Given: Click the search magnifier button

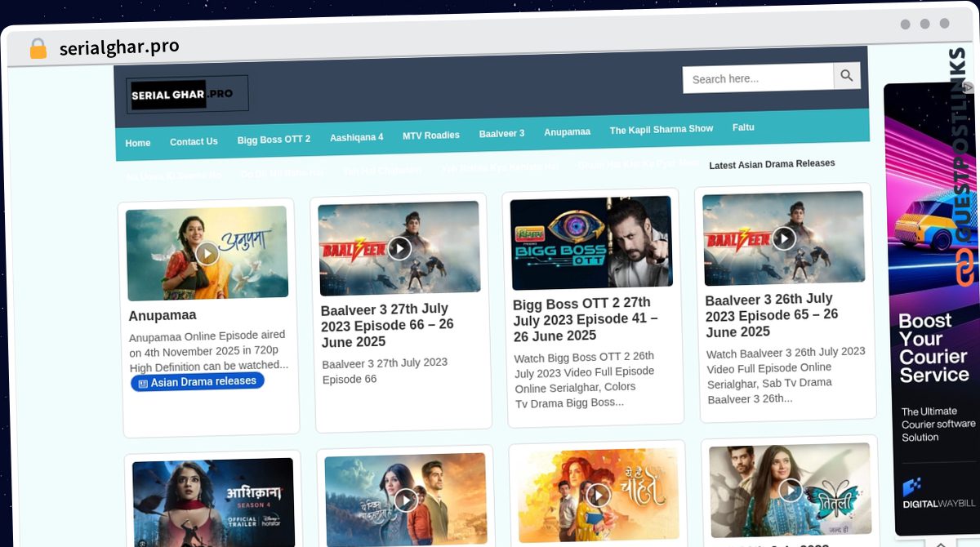Looking at the screenshot, I should point(847,76).
